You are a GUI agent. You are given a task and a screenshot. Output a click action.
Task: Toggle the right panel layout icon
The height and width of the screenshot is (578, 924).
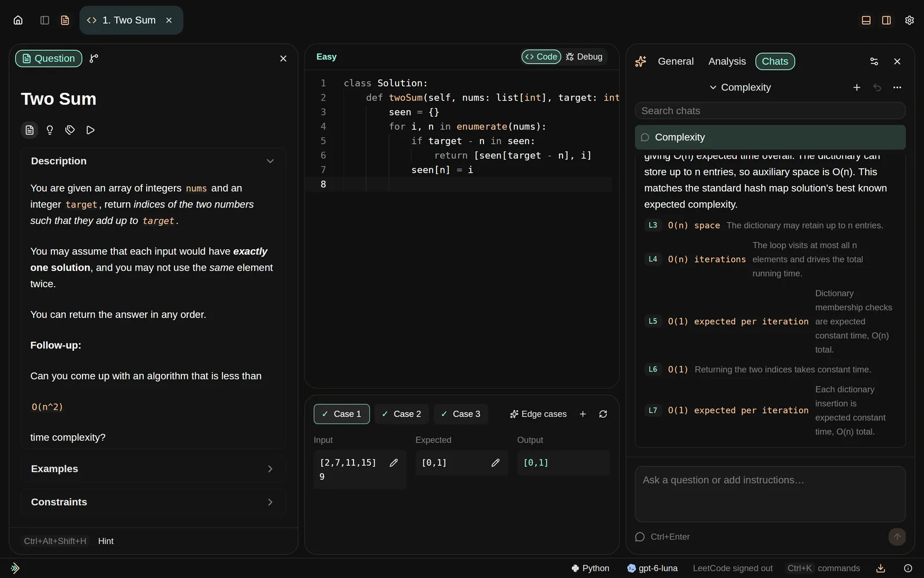[886, 20]
